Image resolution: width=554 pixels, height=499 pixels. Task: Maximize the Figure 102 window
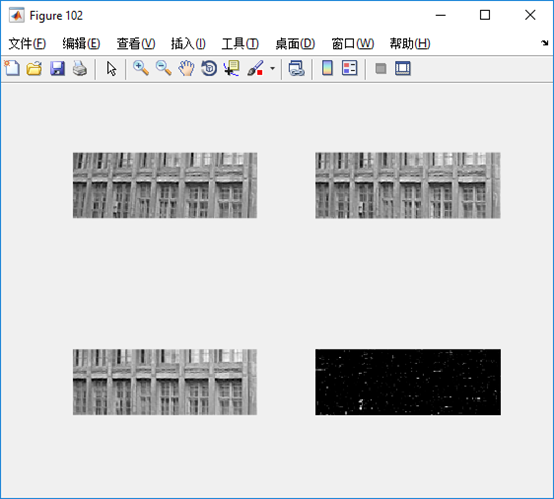pyautogui.click(x=485, y=15)
